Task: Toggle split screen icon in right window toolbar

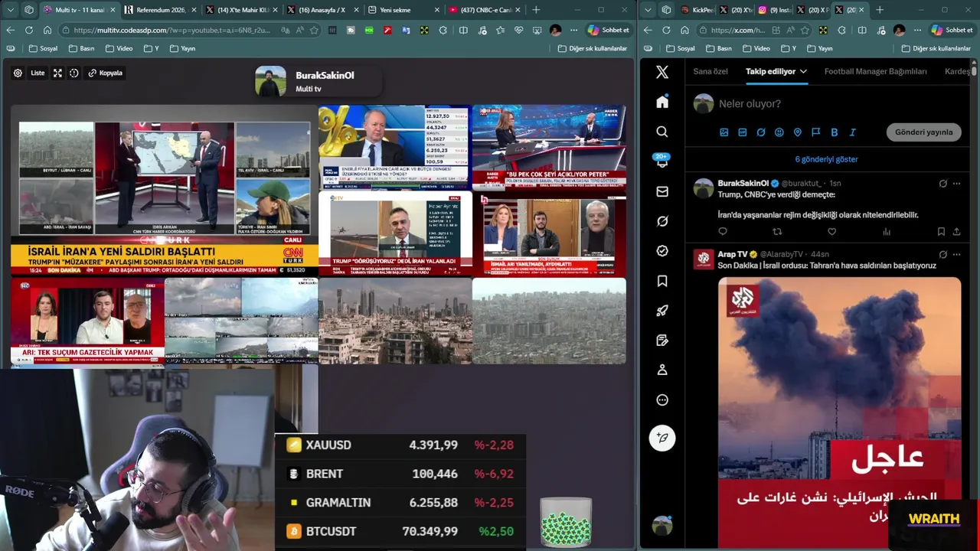Action: tap(862, 30)
